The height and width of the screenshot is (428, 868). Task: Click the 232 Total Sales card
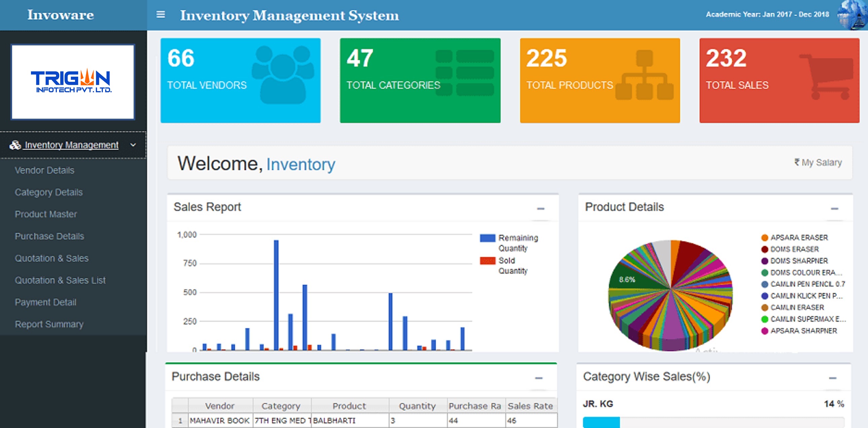(779, 80)
